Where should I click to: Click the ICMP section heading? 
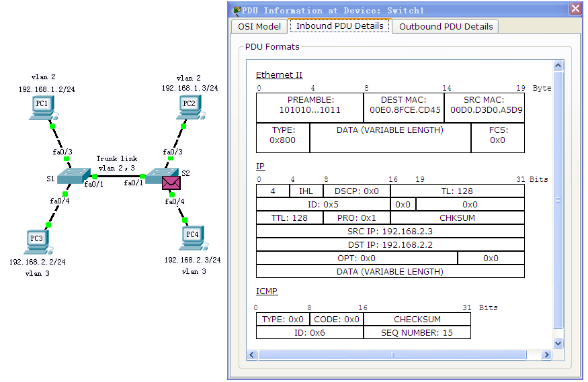point(267,291)
